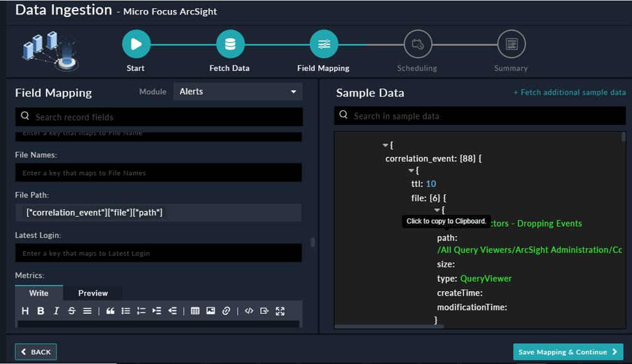Insert a code block in Metrics editor
The image size is (632, 364).
(249, 311)
